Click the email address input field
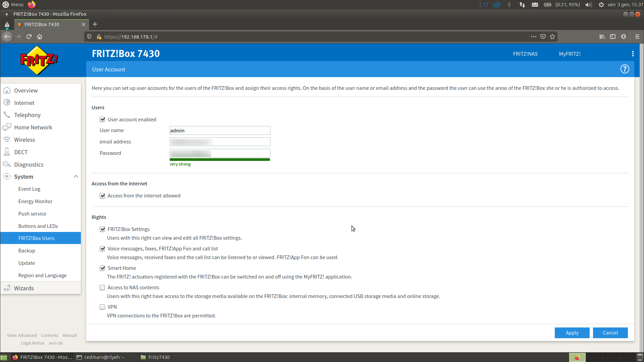The width and height of the screenshot is (644, 362). (x=220, y=142)
